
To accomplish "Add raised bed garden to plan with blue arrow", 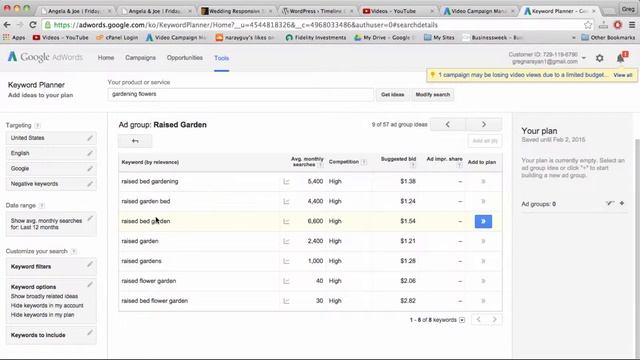I will tap(483, 221).
